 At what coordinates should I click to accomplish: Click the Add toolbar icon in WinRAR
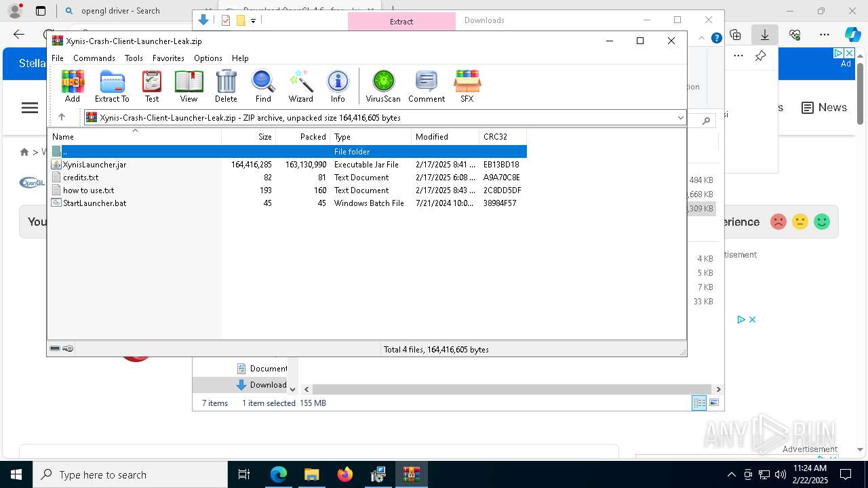click(73, 86)
